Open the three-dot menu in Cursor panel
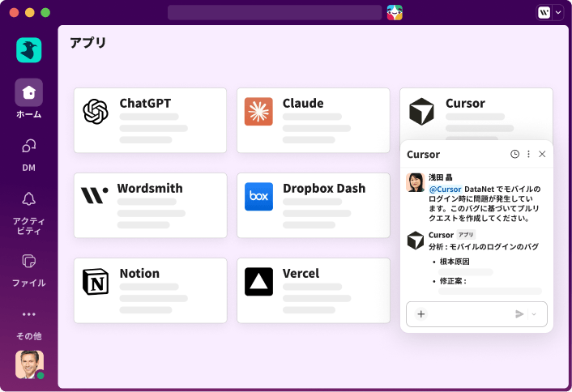The image size is (572, 392). [x=528, y=154]
